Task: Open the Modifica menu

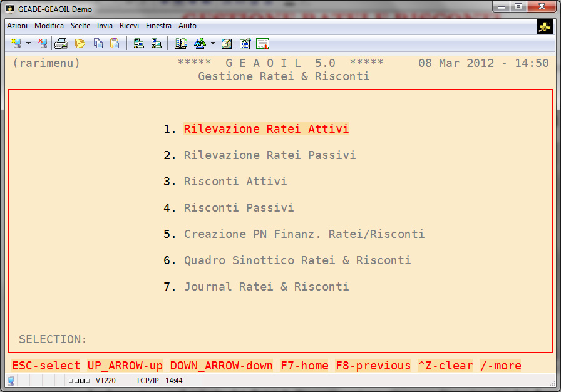Action: (x=49, y=26)
